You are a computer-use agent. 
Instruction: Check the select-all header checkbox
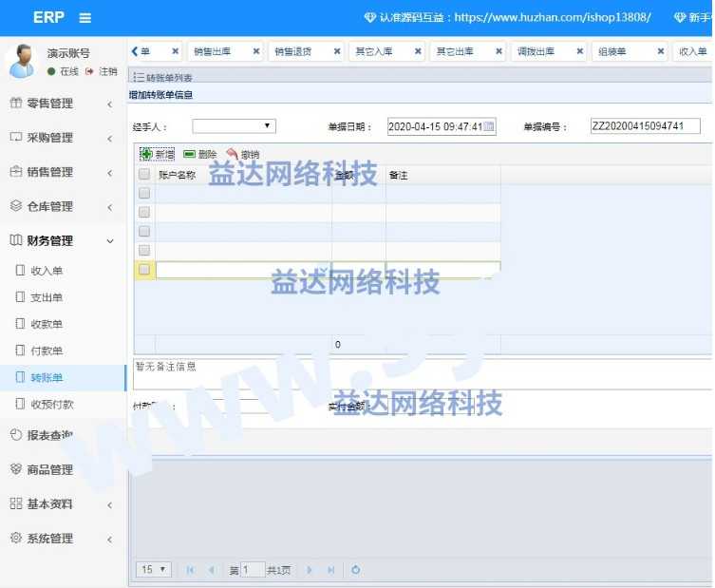click(x=144, y=174)
